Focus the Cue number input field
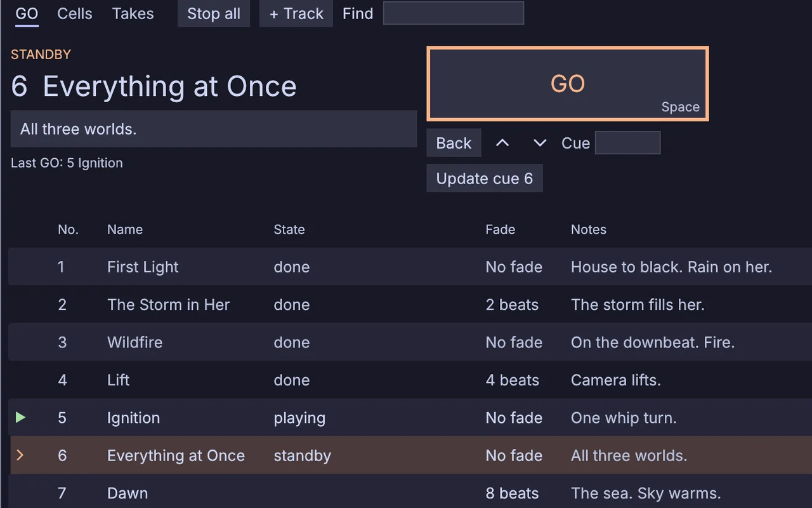 [x=627, y=143]
